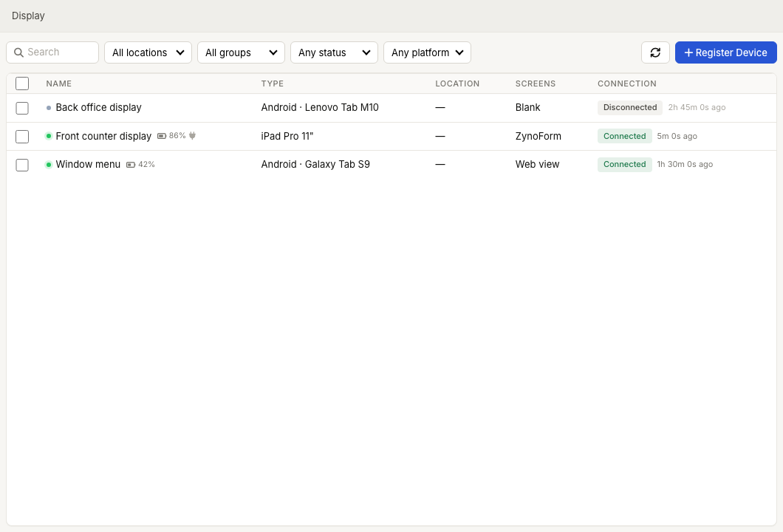This screenshot has width=783, height=532.
Task: Click green status dot for Front counter display
Action: pyautogui.click(x=49, y=136)
